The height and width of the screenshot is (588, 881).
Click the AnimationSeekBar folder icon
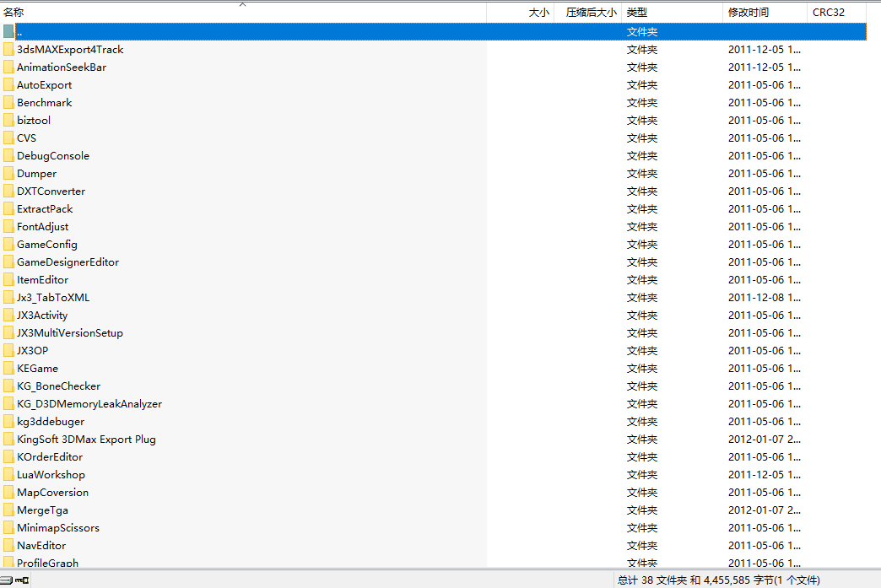coord(8,67)
